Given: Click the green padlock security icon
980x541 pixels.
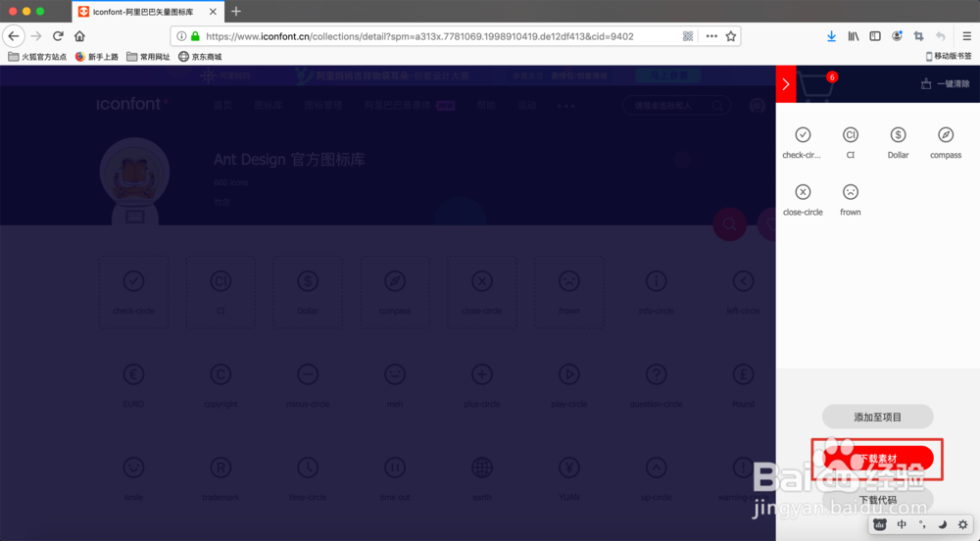Looking at the screenshot, I should coord(195,36).
